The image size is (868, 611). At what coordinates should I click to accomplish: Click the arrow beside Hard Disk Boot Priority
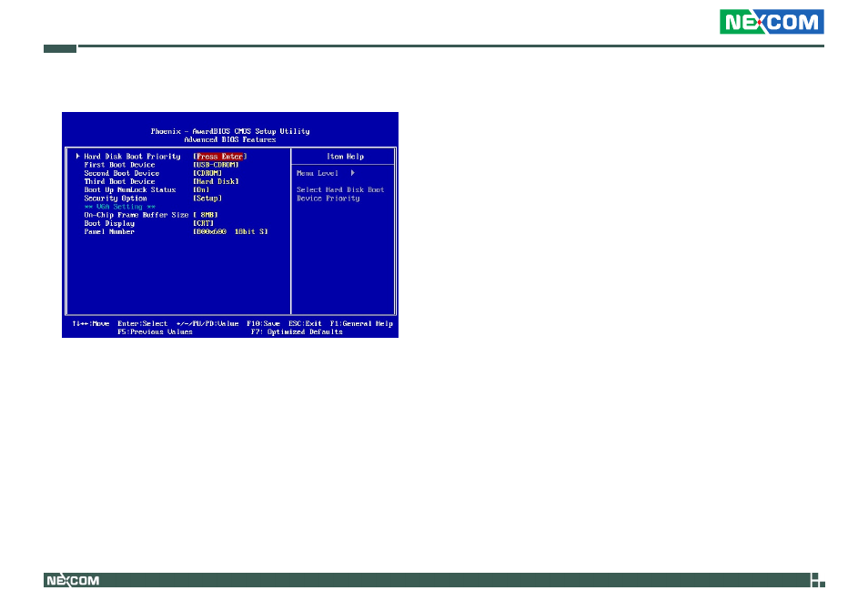78,157
